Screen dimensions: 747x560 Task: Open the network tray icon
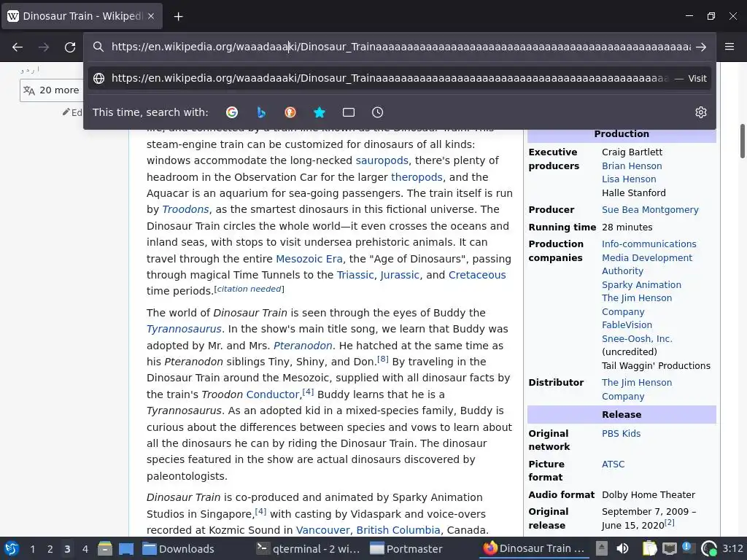670,548
